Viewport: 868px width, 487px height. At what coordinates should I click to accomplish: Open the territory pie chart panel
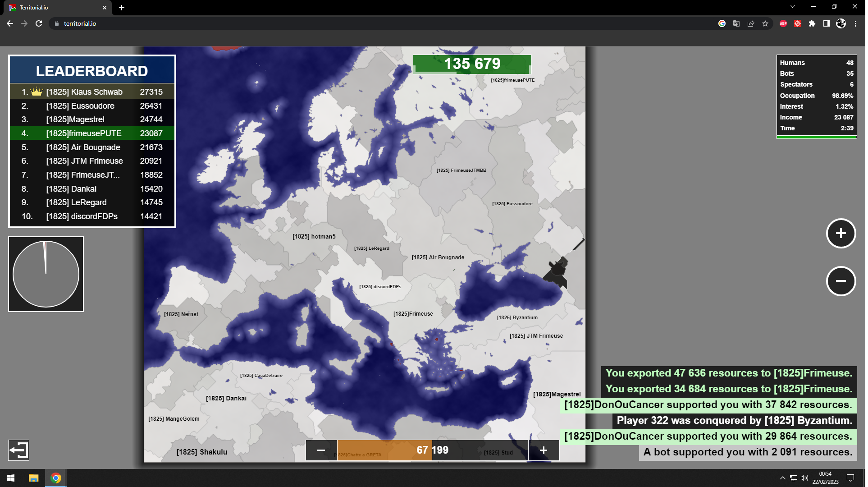tap(46, 275)
